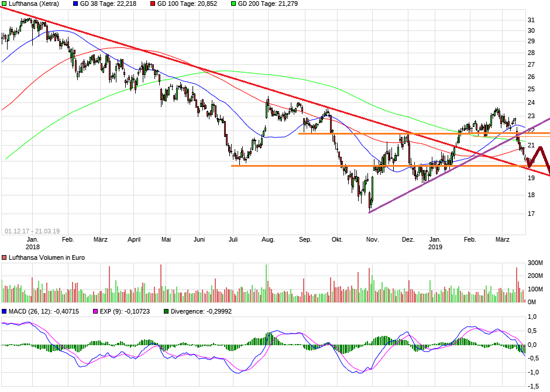This screenshot has width=550, height=392.
Task: Click volume axis value 300M
Action: (535, 263)
